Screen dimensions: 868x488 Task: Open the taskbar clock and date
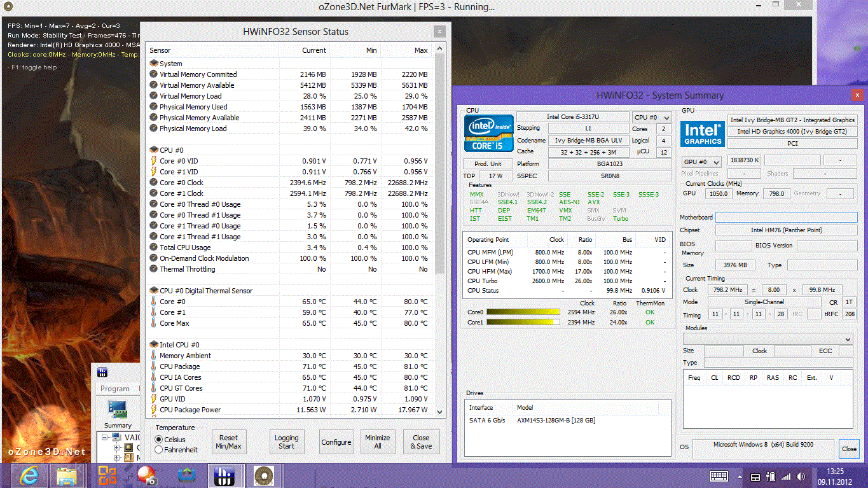[835, 477]
